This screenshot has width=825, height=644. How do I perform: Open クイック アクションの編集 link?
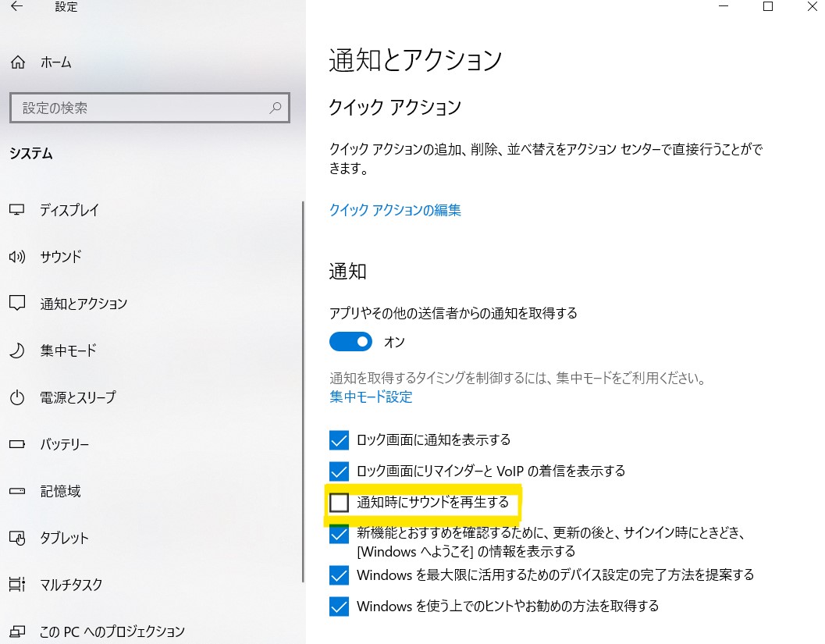394,209
